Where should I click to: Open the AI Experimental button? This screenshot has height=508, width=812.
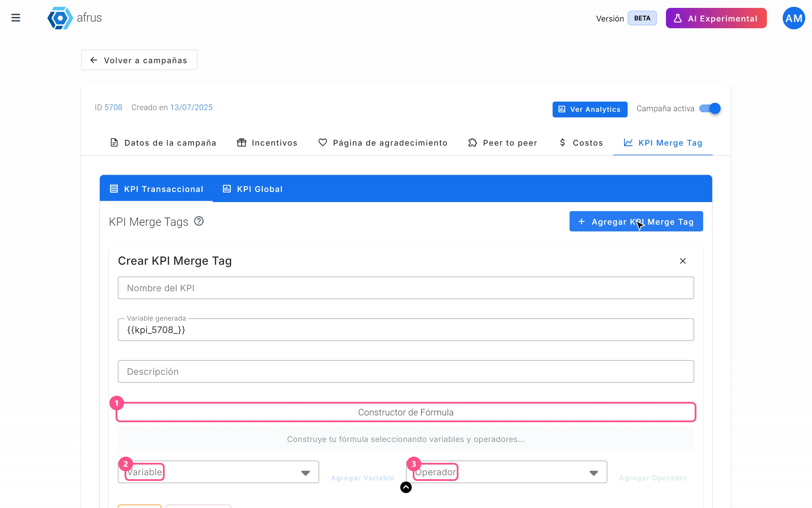716,18
